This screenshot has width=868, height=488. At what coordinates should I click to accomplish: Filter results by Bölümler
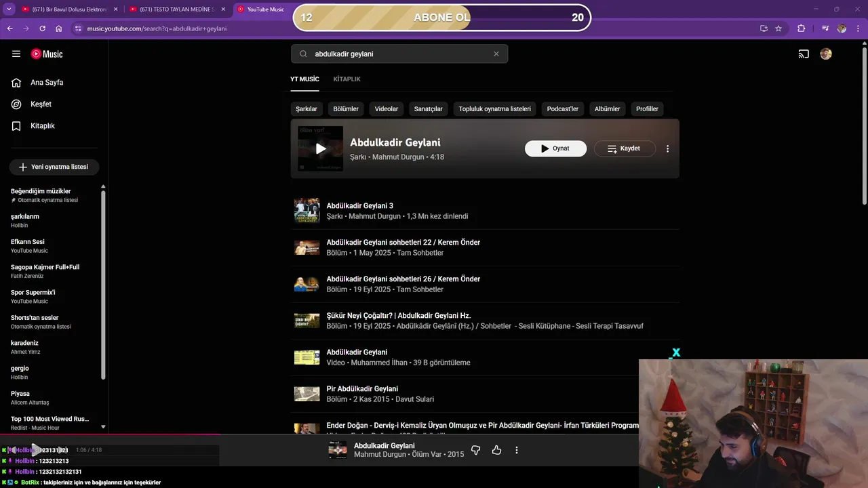pos(346,109)
